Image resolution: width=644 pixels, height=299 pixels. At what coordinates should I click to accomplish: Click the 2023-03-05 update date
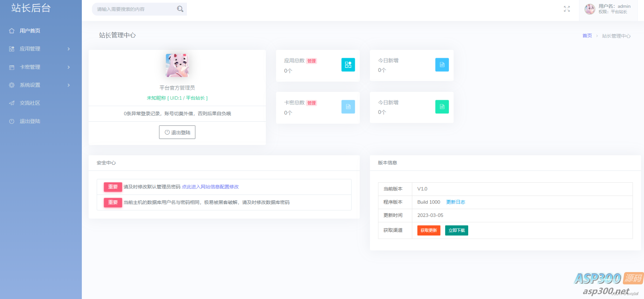pos(430,215)
